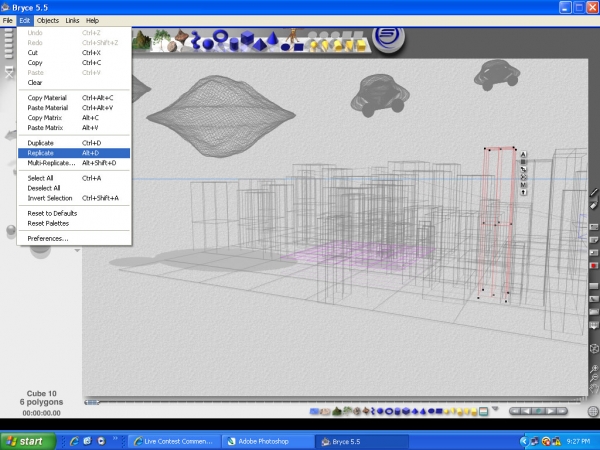This screenshot has width=600, height=450.
Task: Open the Objects menu
Action: [x=48, y=20]
